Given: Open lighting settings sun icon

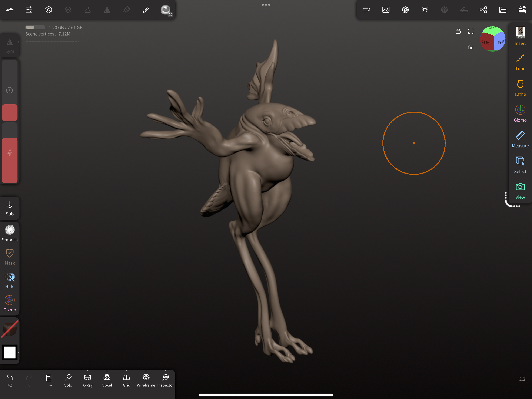Looking at the screenshot, I should coord(425,10).
